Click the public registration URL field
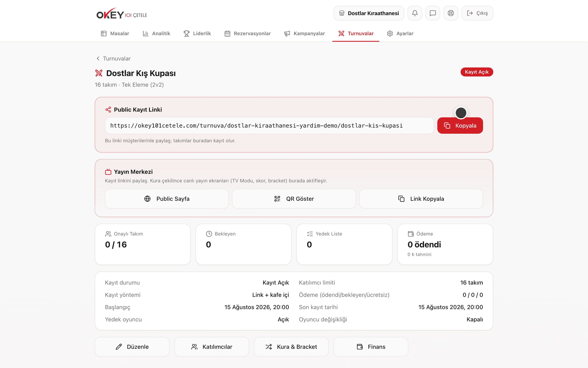Viewport: 588px width, 368px height. [269, 126]
